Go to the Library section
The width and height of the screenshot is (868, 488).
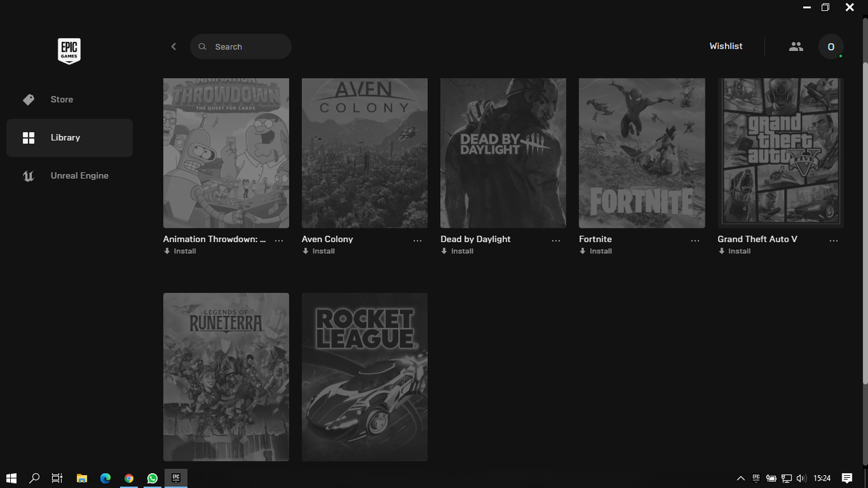tap(69, 138)
